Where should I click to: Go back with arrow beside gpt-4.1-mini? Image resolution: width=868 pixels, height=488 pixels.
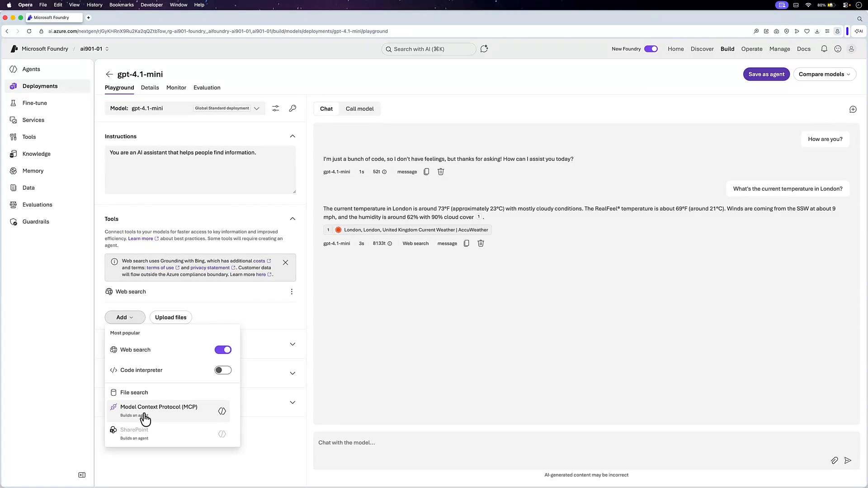(109, 74)
